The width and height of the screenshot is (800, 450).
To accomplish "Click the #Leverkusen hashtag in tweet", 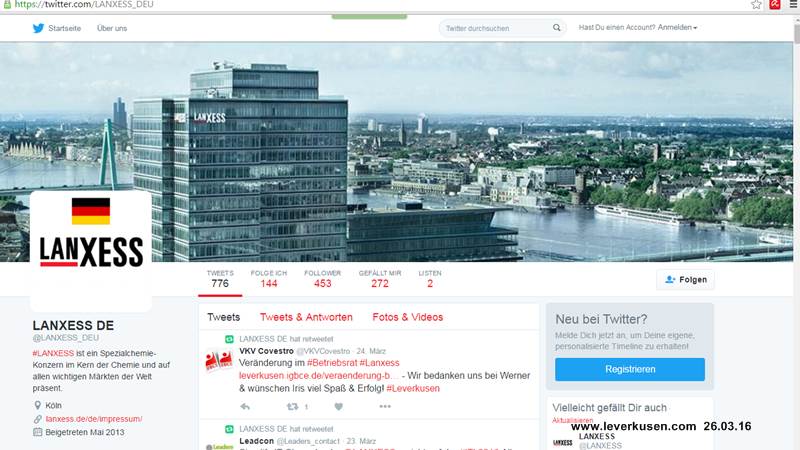I will tap(413, 388).
